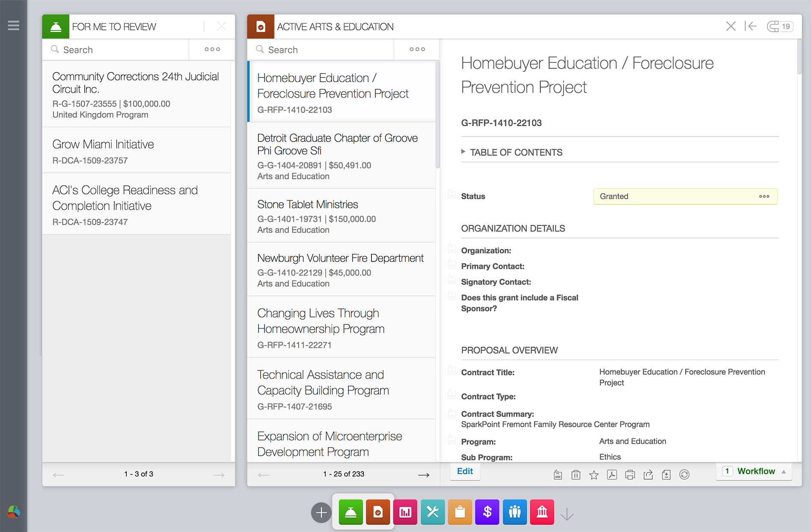Viewport: 811px width, 532px height.
Task: Open the purple dollar sign dock card
Action: pyautogui.click(x=487, y=512)
